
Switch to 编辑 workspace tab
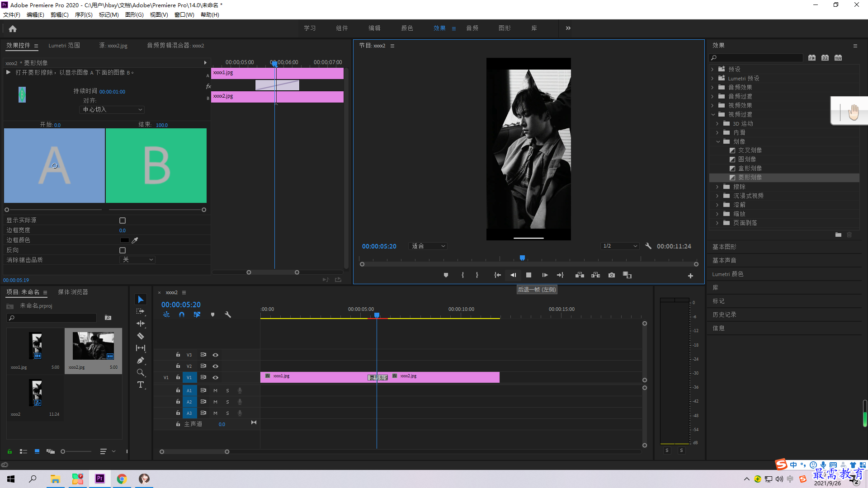pos(374,28)
